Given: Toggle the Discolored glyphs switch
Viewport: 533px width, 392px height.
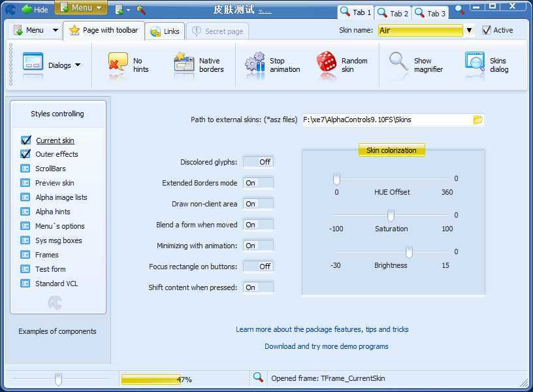Looking at the screenshot, I should coord(258,162).
